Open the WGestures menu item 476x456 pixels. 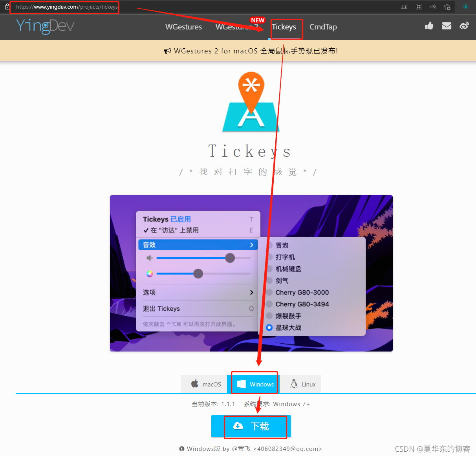(183, 27)
